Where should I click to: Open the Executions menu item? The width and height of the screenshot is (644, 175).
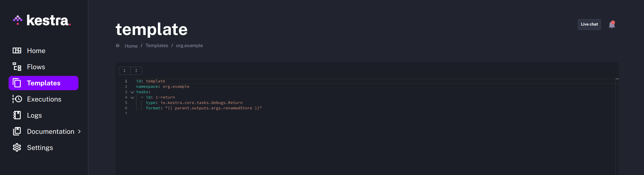[x=44, y=99]
